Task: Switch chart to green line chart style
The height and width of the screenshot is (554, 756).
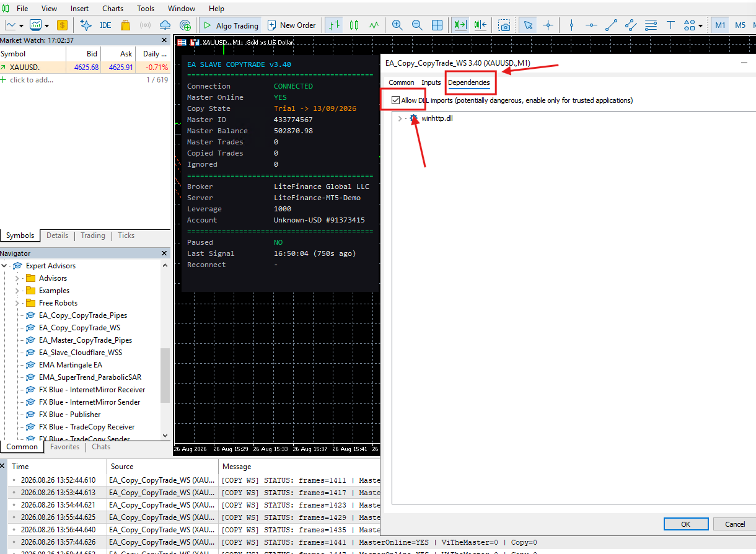Action: tap(374, 25)
